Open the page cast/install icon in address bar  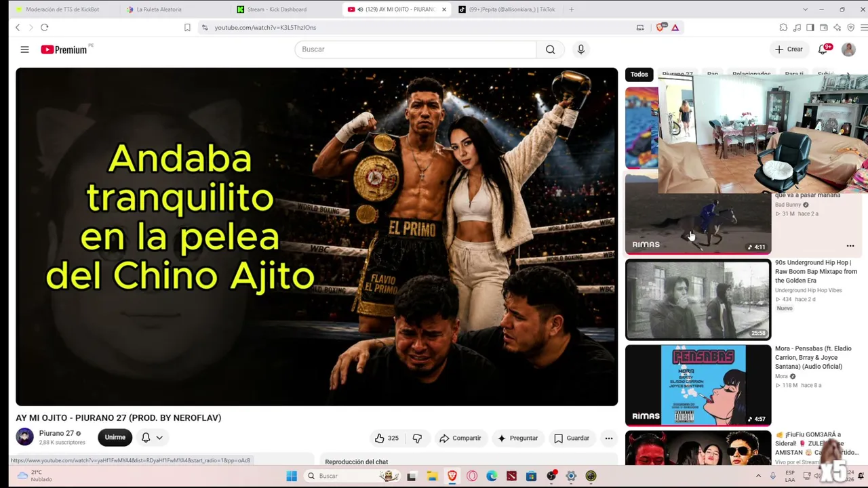[640, 27]
